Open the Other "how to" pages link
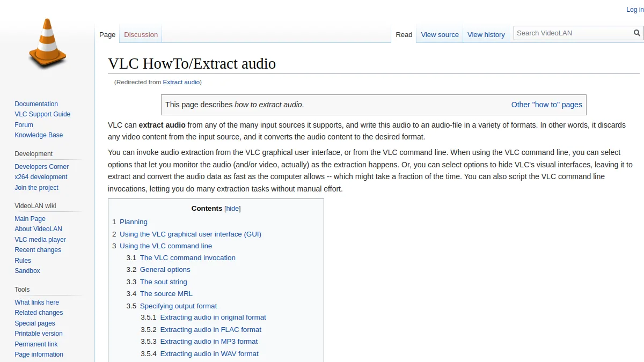Image resolution: width=644 pixels, height=362 pixels. click(546, 105)
